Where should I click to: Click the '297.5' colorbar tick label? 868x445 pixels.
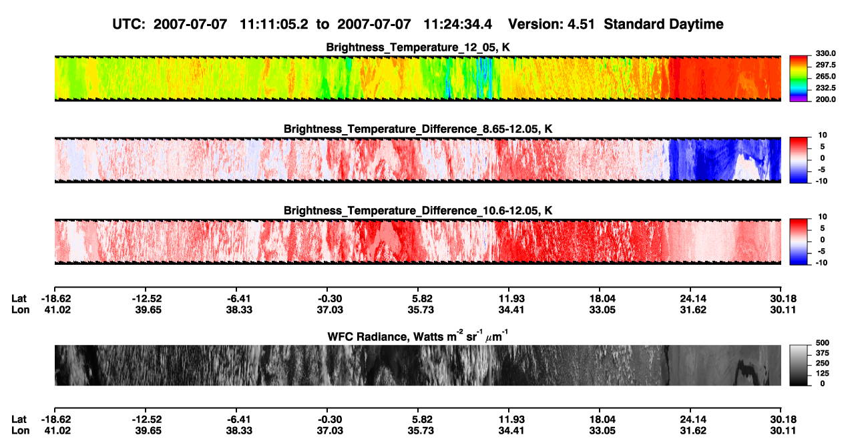pyautogui.click(x=825, y=65)
